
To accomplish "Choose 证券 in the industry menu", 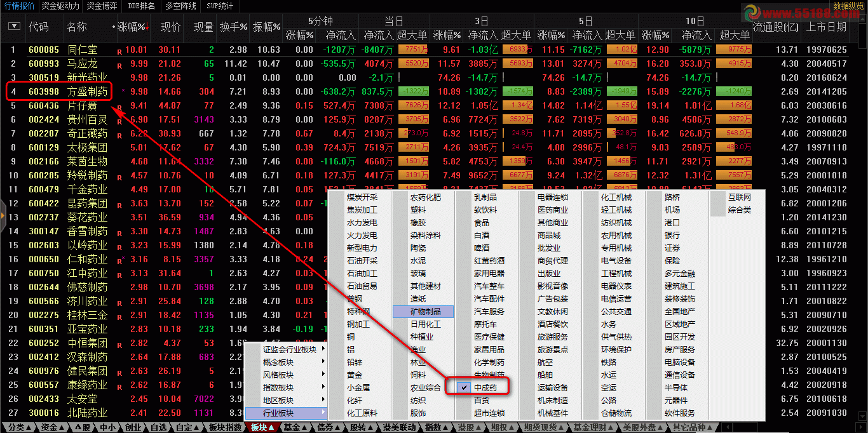I will pos(672,248).
